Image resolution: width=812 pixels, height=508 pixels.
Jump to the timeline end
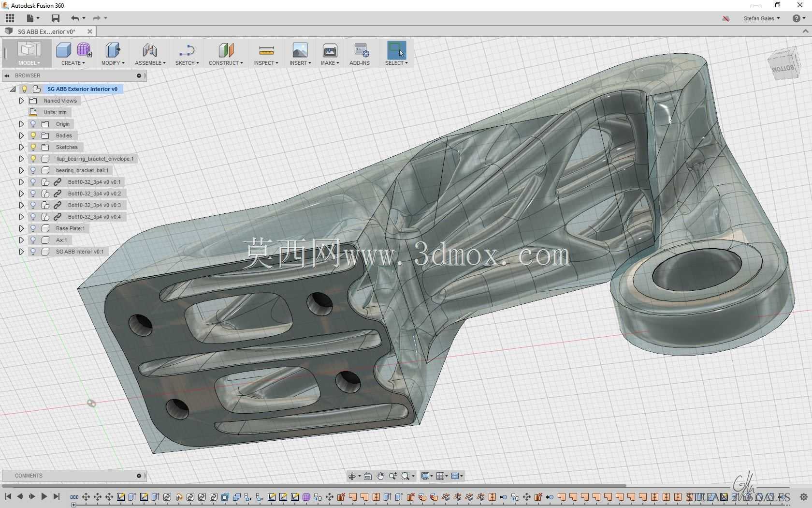pyautogui.click(x=57, y=496)
